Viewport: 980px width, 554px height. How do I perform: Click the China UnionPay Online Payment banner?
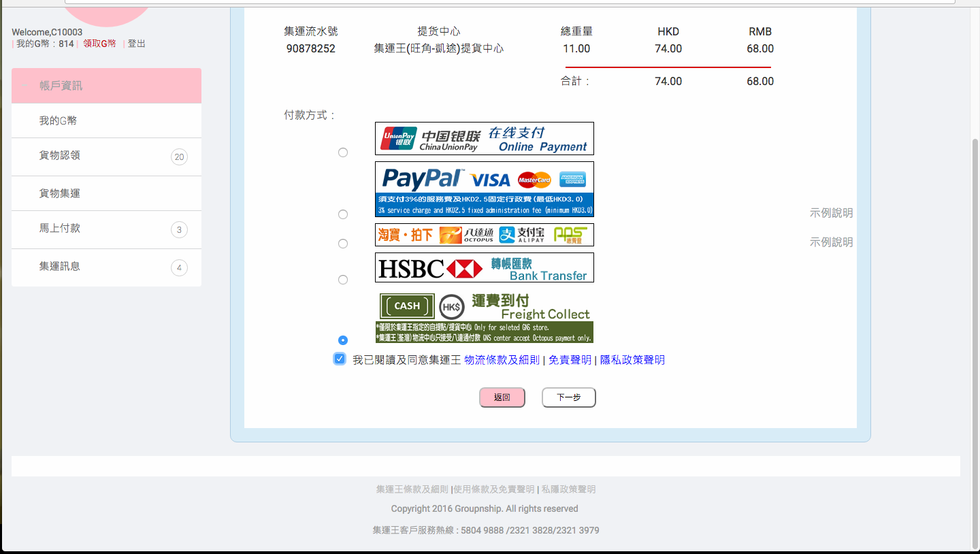[485, 139]
